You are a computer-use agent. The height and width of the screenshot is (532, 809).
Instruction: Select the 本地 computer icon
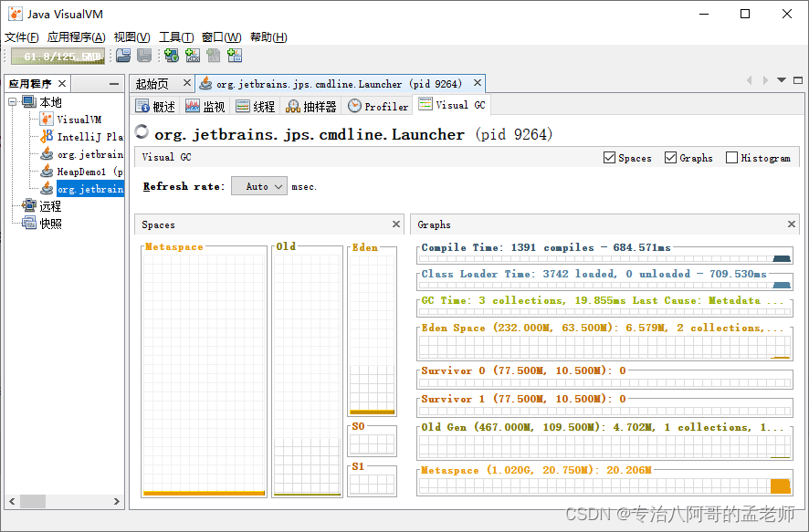[x=29, y=102]
